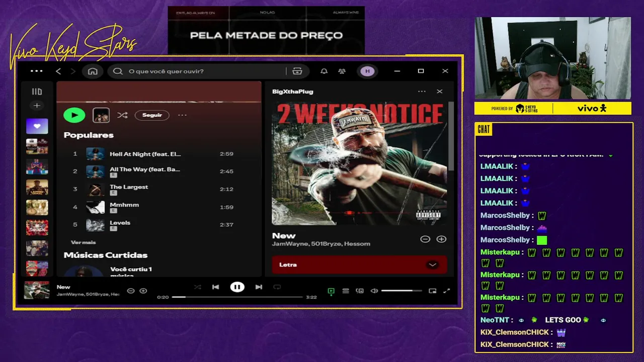
Task: Open Liked Songs heart playlist
Action: (37, 126)
